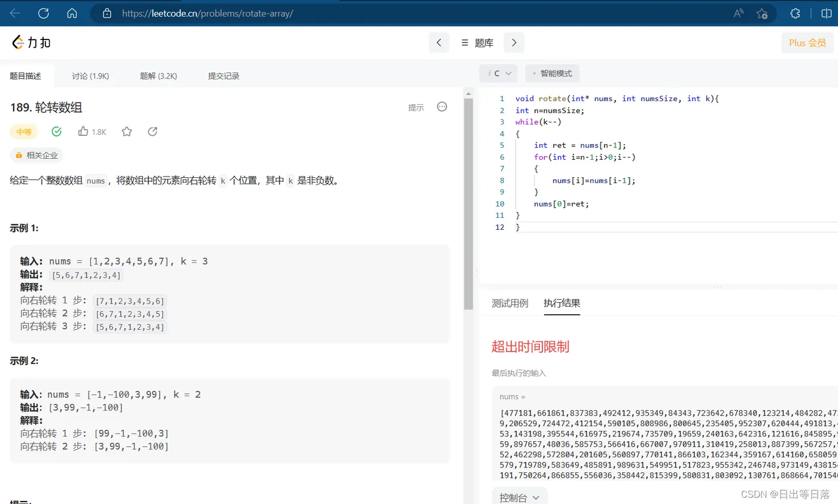The width and height of the screenshot is (838, 504).
Task: Click the LeetCode 力扣 logo
Action: (x=31, y=42)
